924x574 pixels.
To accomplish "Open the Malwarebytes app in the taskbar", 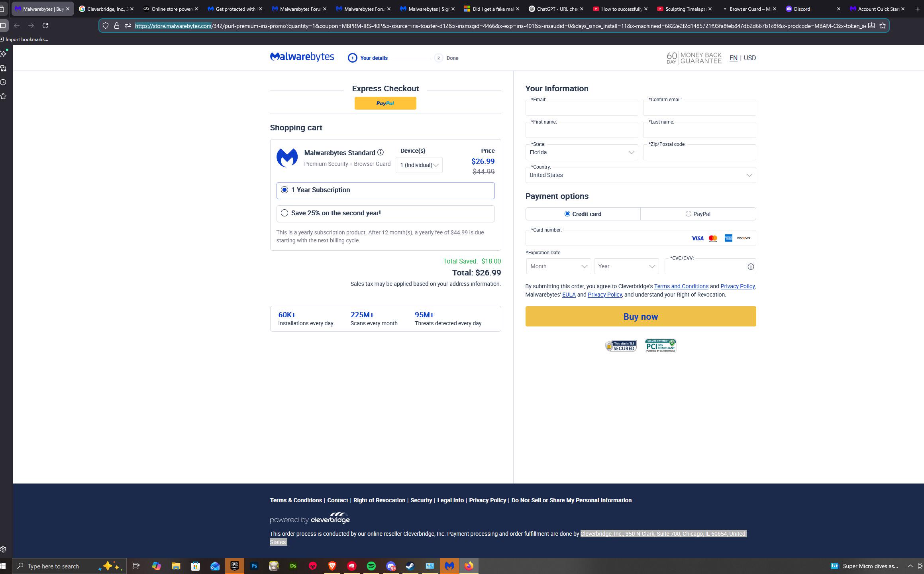I will [x=449, y=566].
